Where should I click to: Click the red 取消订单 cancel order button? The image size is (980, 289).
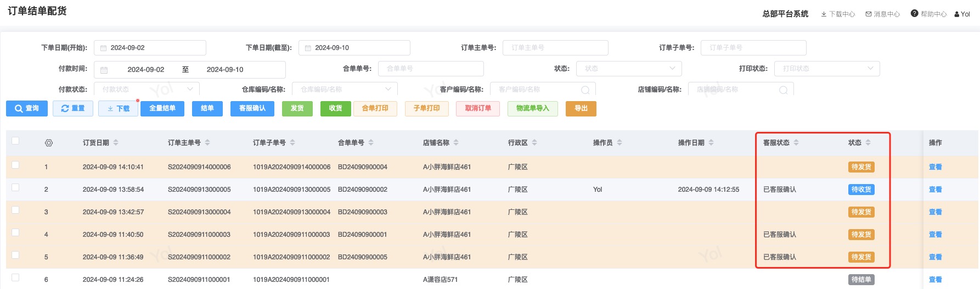click(477, 109)
